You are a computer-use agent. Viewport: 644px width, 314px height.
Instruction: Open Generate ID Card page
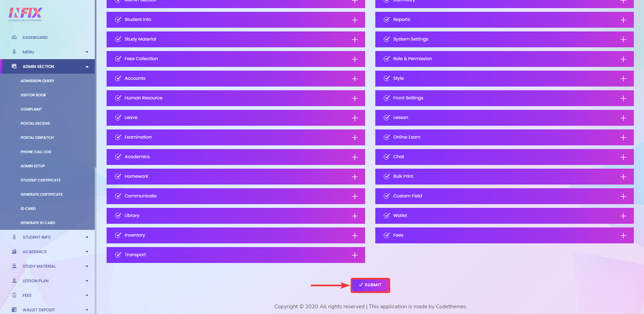38,222
